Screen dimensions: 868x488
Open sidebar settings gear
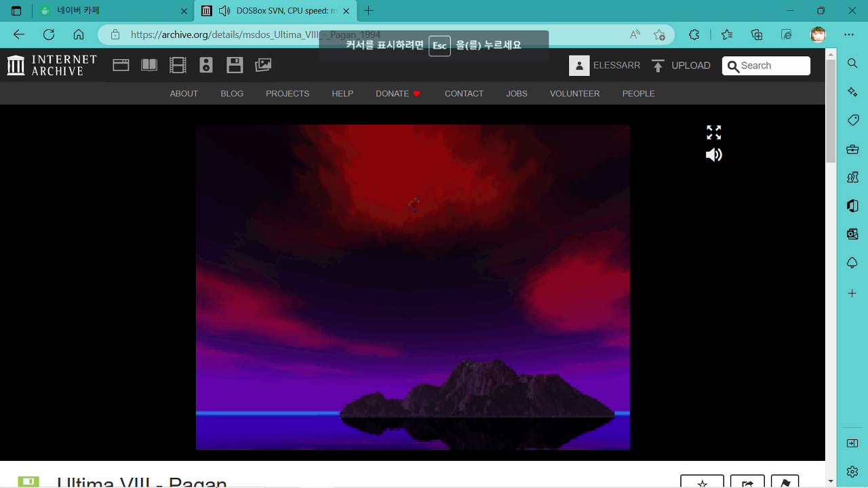[852, 471]
